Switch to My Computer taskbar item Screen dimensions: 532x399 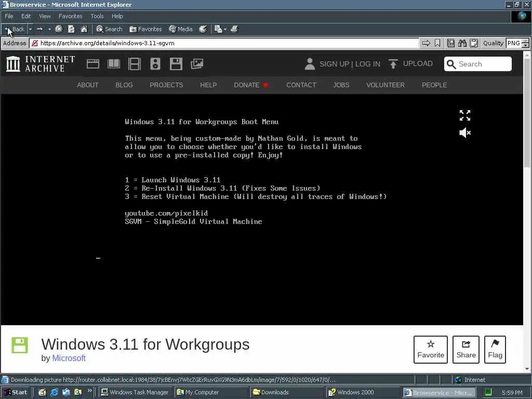211,392
